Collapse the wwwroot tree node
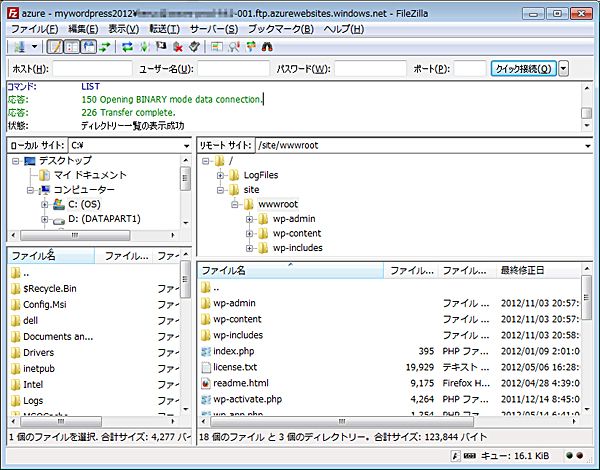 235,204
